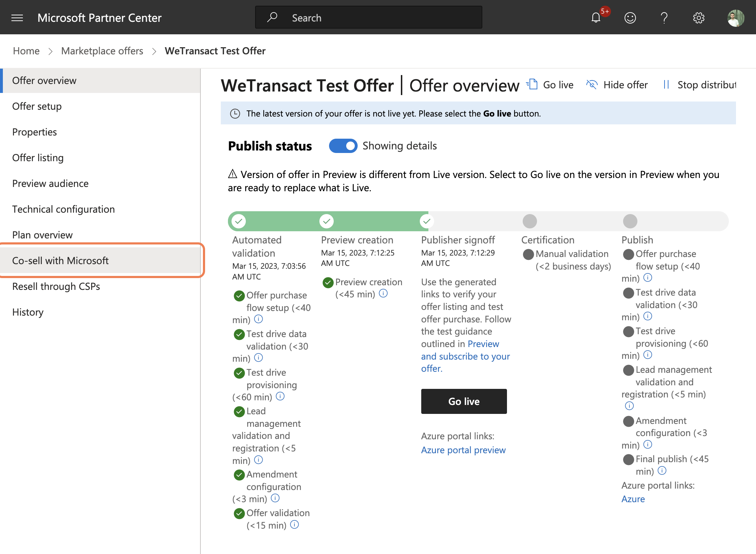Follow the Preview and subscribe link

(x=466, y=356)
